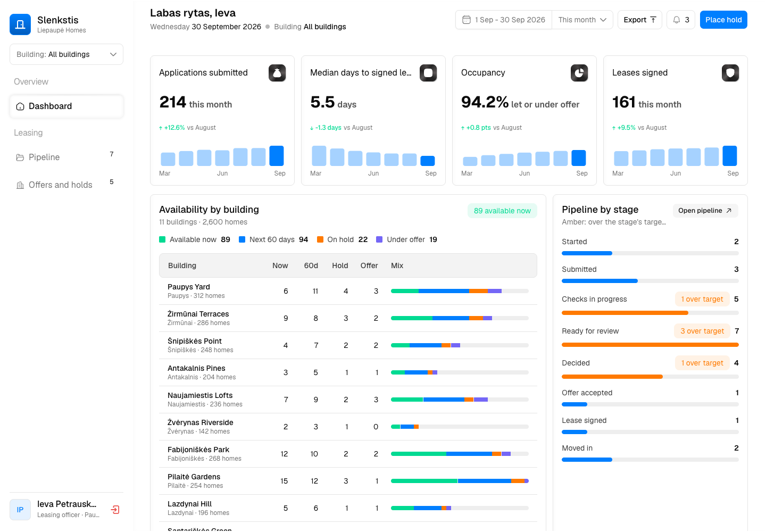
Task: Click the Occupancy pie chart icon
Action: [x=579, y=73]
